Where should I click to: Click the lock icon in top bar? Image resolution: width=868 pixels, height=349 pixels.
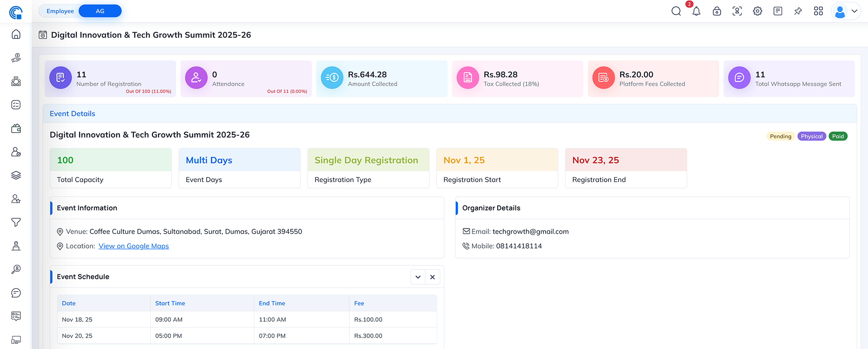coord(717,11)
